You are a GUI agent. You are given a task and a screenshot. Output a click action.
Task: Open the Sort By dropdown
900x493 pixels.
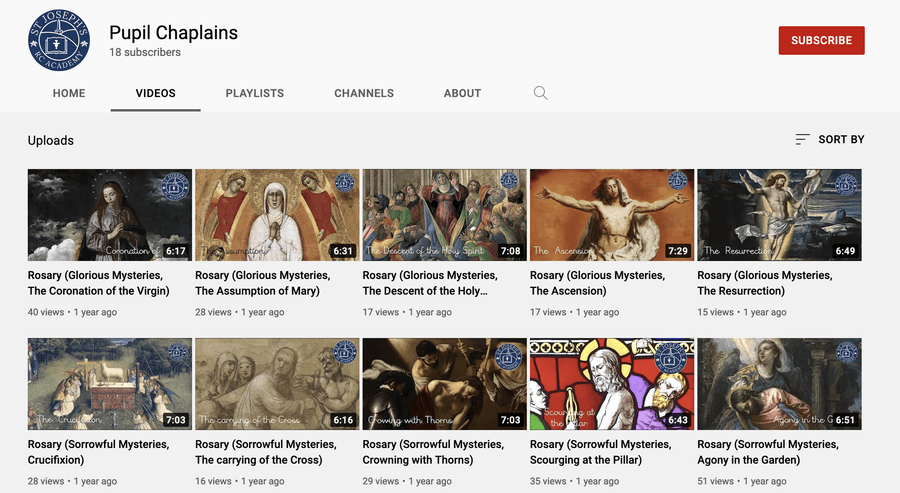[x=830, y=139]
